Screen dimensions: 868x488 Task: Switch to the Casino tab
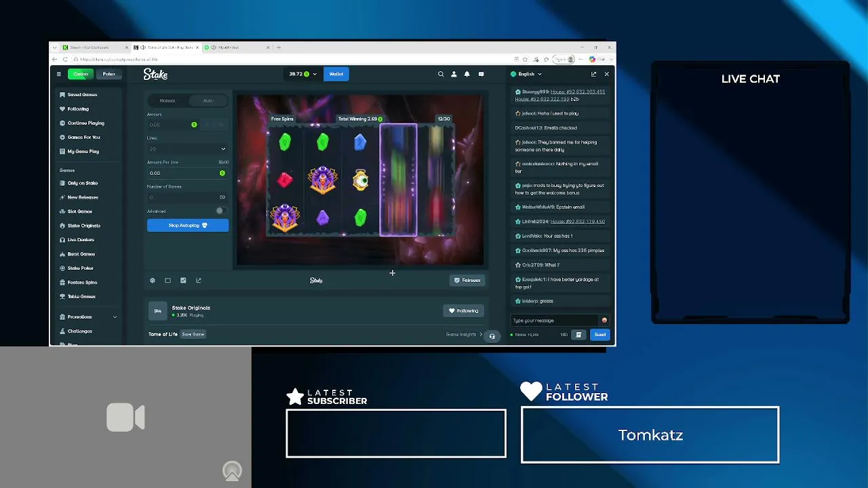click(x=81, y=74)
